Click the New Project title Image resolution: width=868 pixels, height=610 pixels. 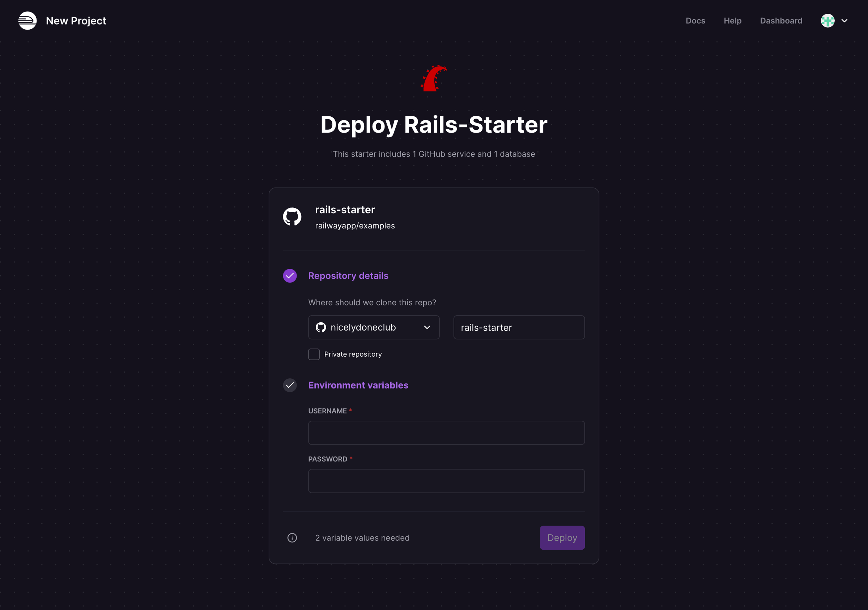pos(76,21)
